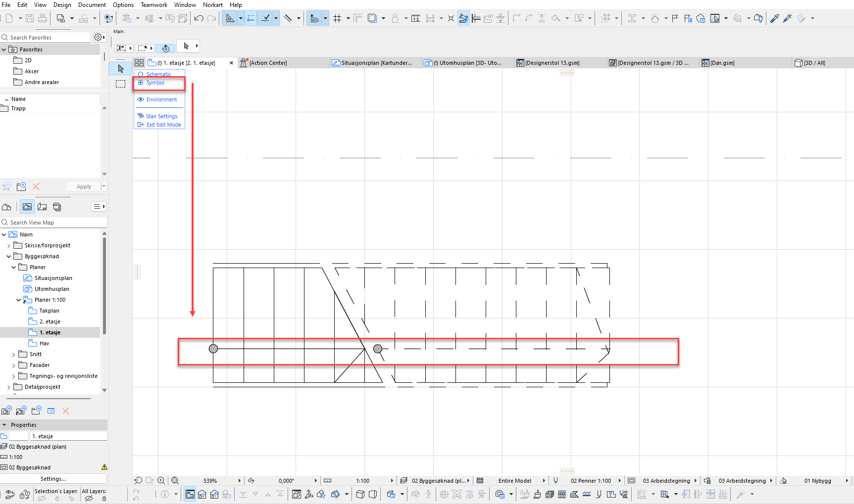Viewport: 854px width, 504px height.
Task: Click the Zoom in magnifier icon
Action: pyautogui.click(x=161, y=480)
